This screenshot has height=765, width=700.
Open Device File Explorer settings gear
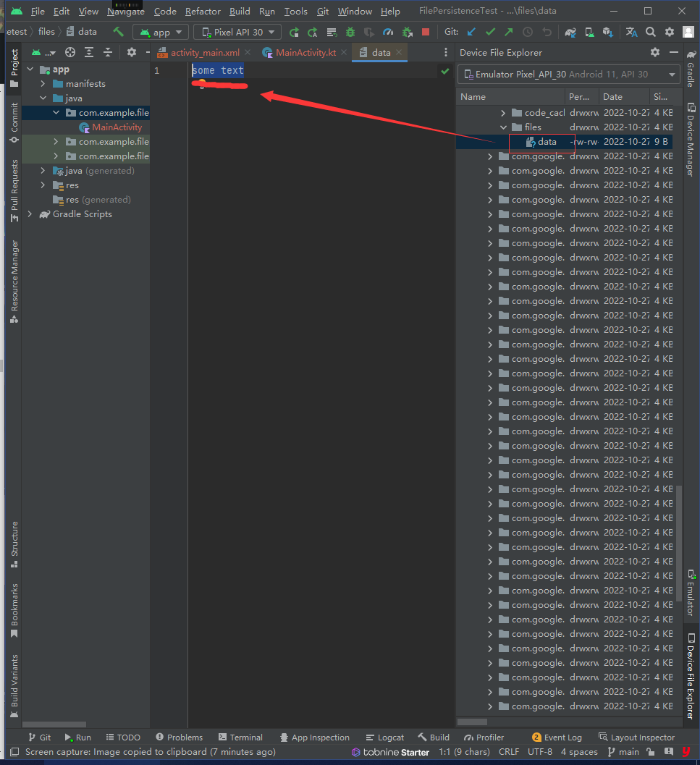pos(655,52)
